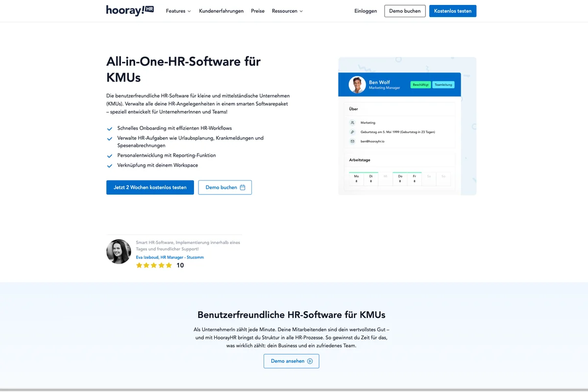Image resolution: width=588 pixels, height=392 pixels.
Task: Click Eva Izeboud, HR Manager - Stucomm link
Action: (x=170, y=257)
